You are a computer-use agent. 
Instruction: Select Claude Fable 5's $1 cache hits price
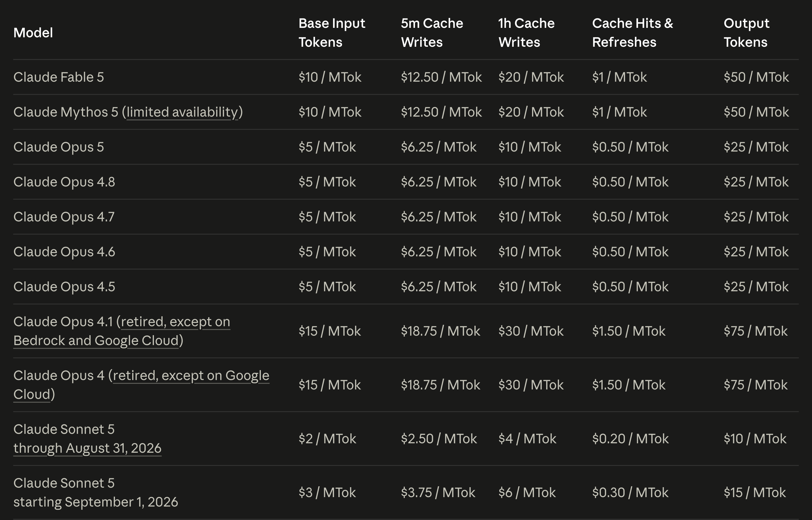[x=620, y=77]
